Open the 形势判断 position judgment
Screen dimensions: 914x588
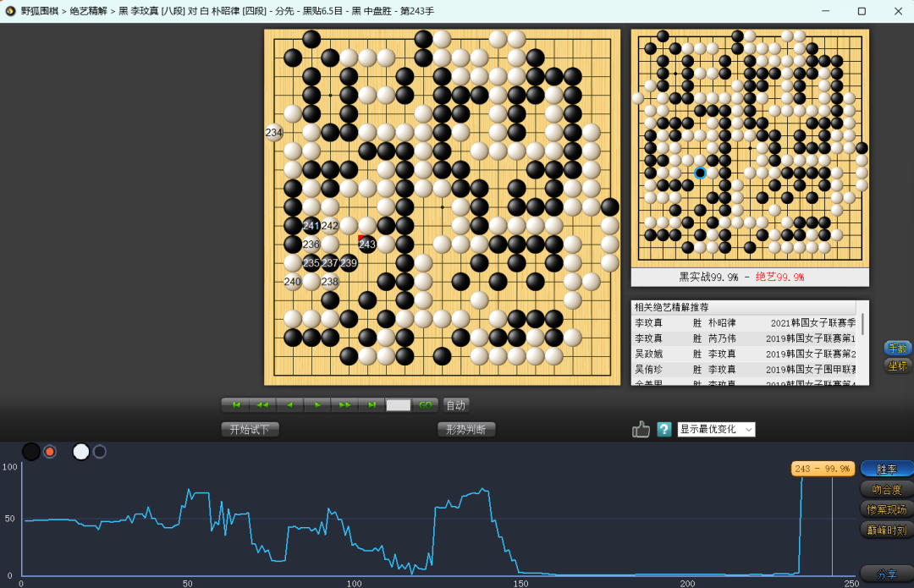click(466, 430)
